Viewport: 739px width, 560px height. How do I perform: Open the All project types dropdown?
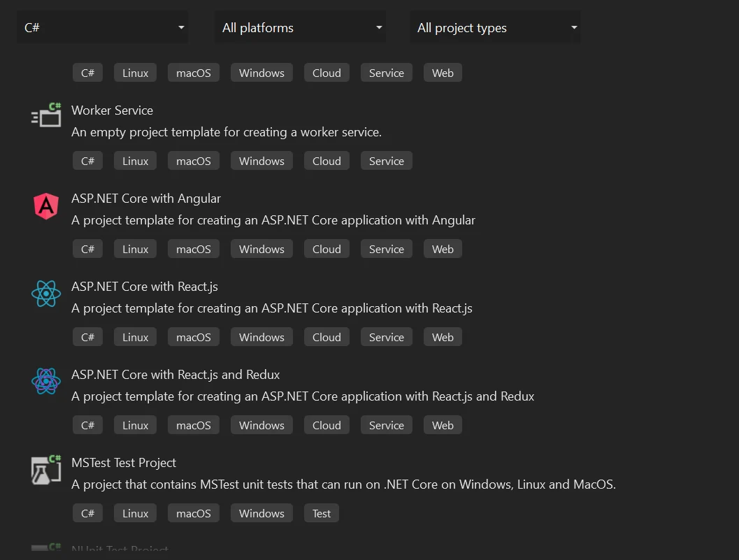point(495,27)
